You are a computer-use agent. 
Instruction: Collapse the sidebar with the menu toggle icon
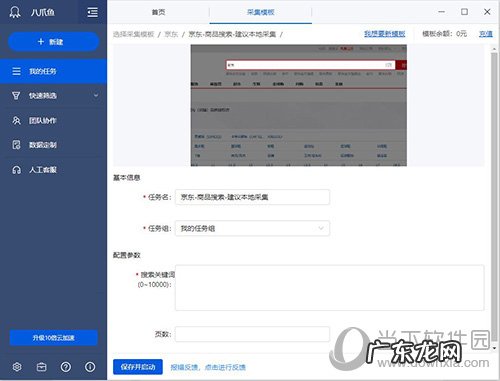tap(92, 12)
